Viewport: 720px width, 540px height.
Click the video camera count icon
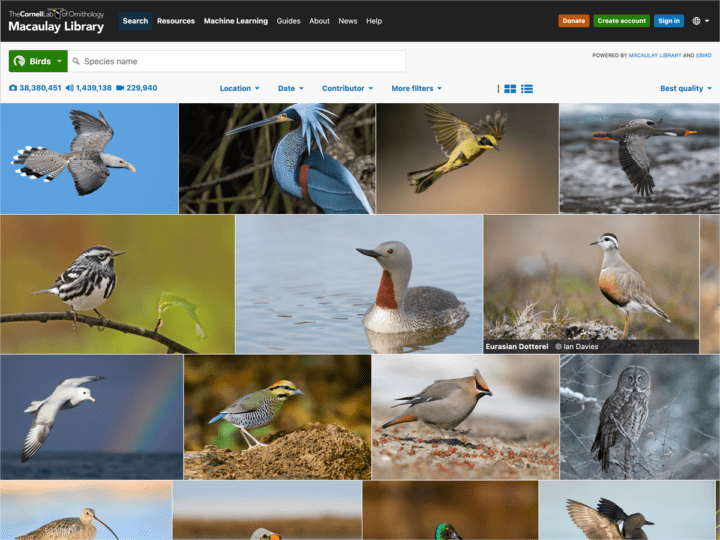(x=120, y=88)
